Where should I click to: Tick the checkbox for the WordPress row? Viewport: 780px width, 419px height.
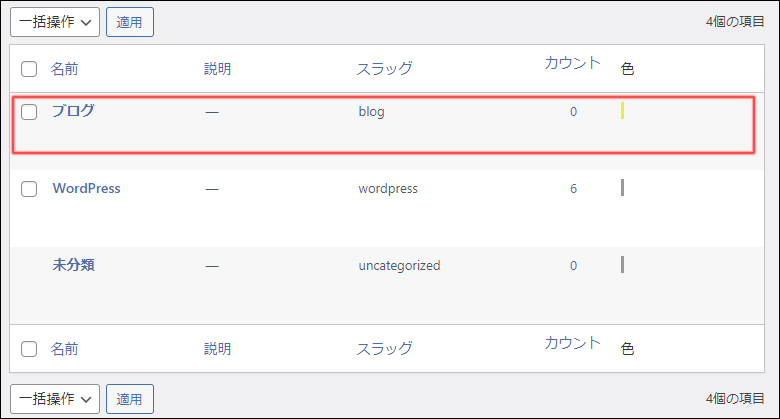pyautogui.click(x=29, y=189)
